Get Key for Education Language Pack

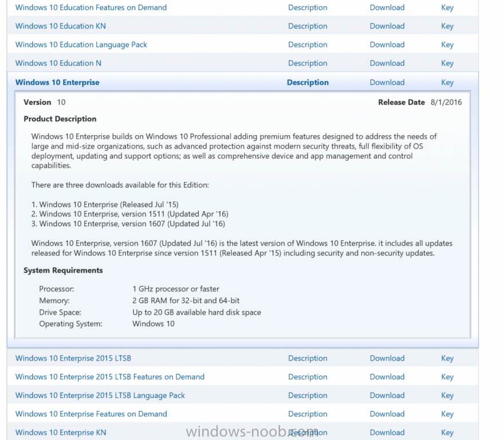point(447,45)
